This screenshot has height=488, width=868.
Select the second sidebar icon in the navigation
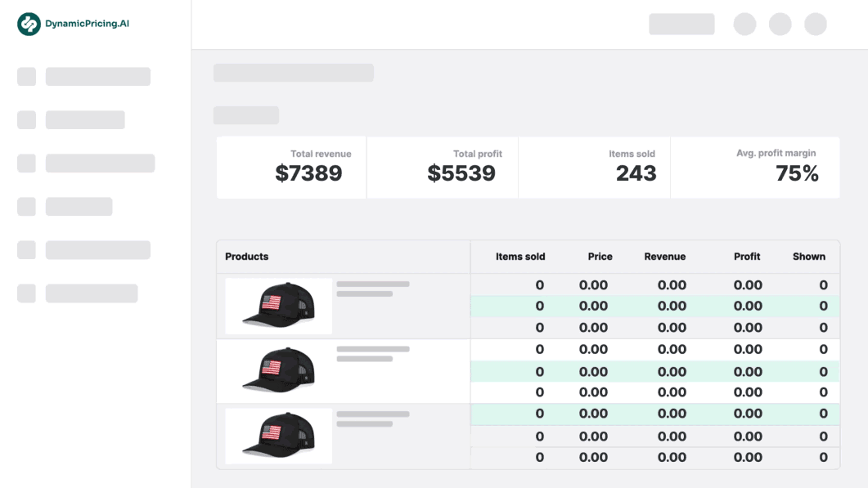tap(26, 120)
